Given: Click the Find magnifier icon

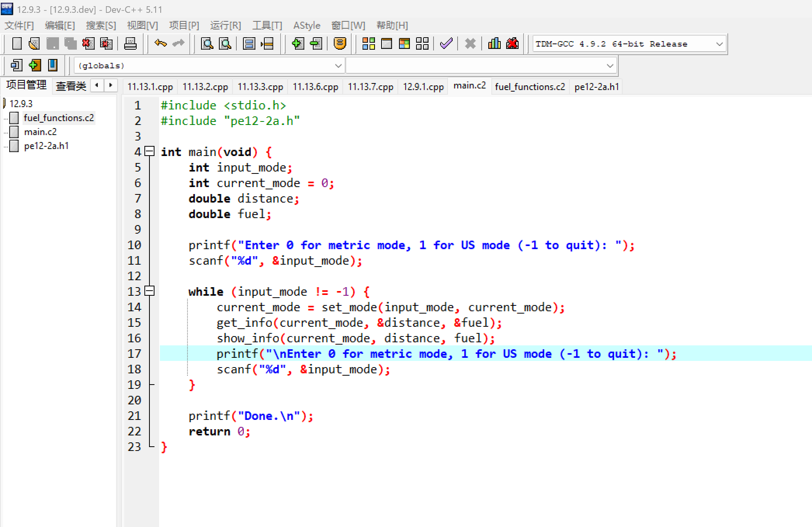Looking at the screenshot, I should point(207,43).
